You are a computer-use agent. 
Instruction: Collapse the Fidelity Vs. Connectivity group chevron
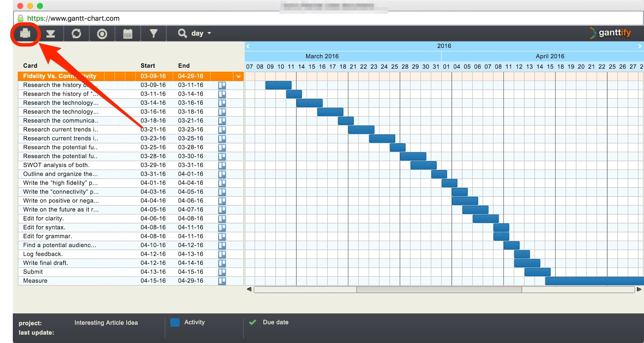239,76
